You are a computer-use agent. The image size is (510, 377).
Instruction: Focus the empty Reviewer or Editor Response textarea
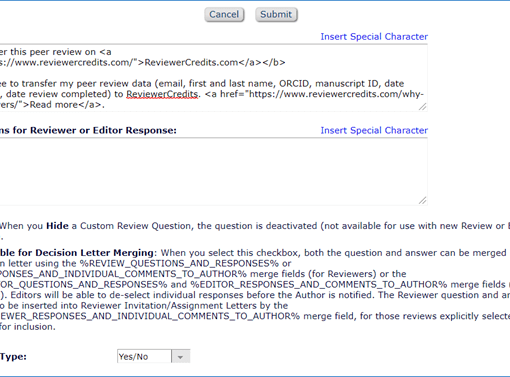(x=213, y=171)
